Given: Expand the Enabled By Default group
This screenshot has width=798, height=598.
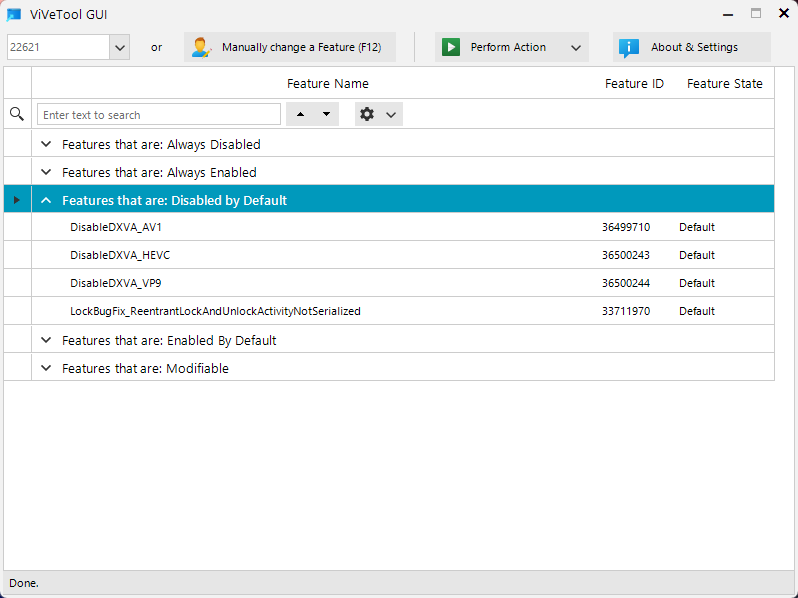Looking at the screenshot, I should tap(46, 340).
